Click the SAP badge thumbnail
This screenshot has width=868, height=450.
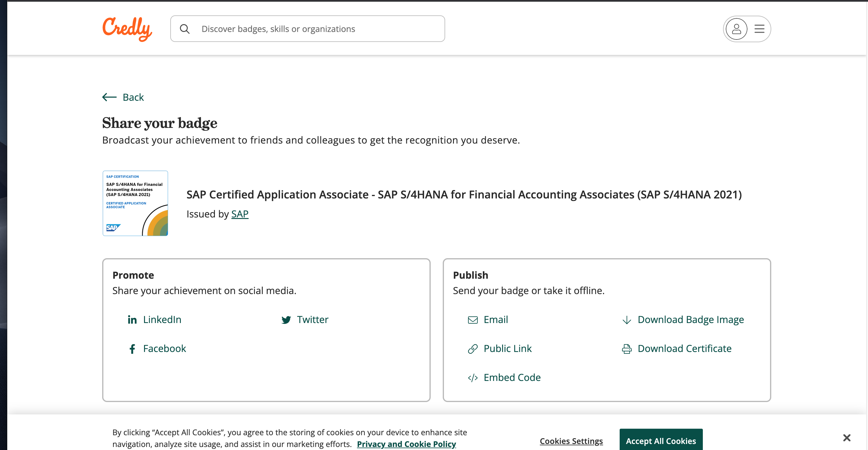click(135, 203)
